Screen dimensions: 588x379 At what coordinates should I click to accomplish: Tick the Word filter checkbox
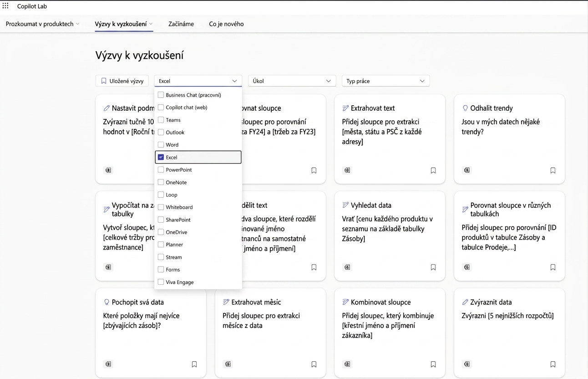(x=161, y=144)
